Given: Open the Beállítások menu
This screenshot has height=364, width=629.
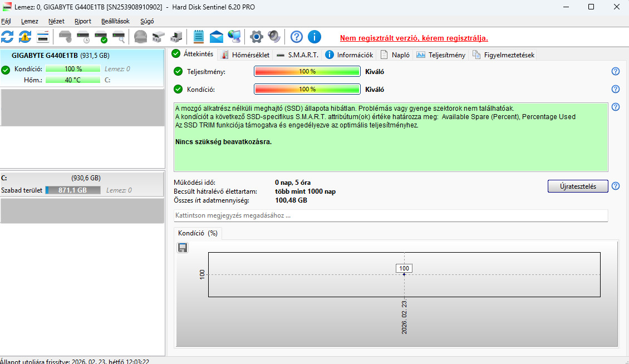Looking at the screenshot, I should click(x=115, y=21).
